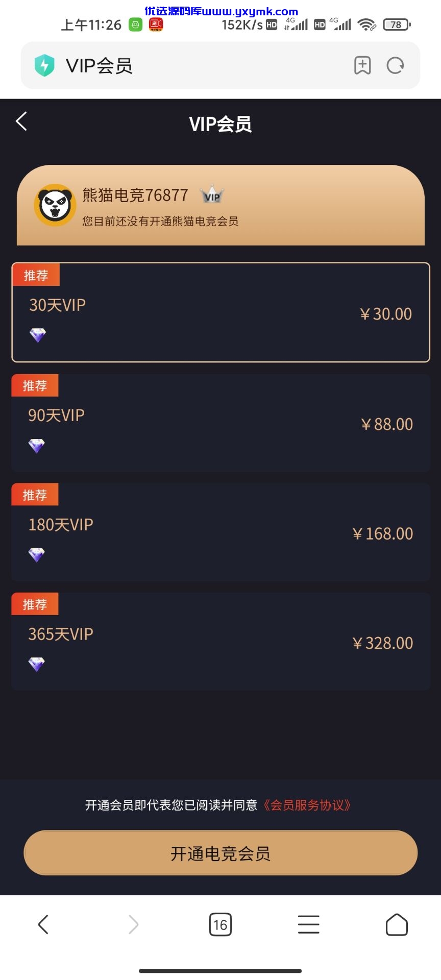Tap the ￥328.00 price label
The image size is (441, 980).
coord(383,643)
